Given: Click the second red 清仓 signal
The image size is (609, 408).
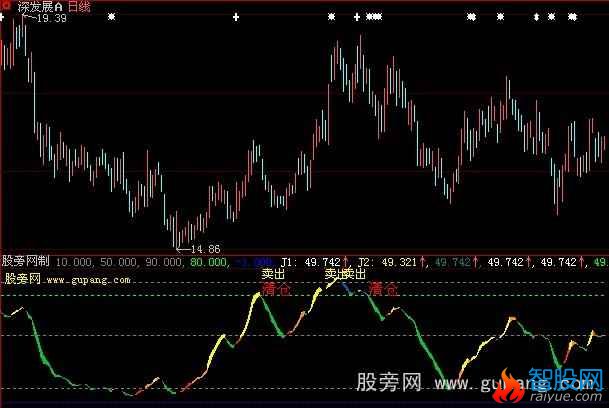Looking at the screenshot, I should (x=383, y=289).
